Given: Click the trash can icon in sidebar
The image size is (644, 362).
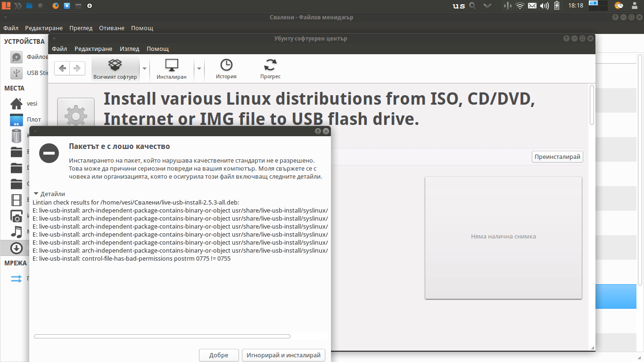Looking at the screenshot, I should point(17,136).
